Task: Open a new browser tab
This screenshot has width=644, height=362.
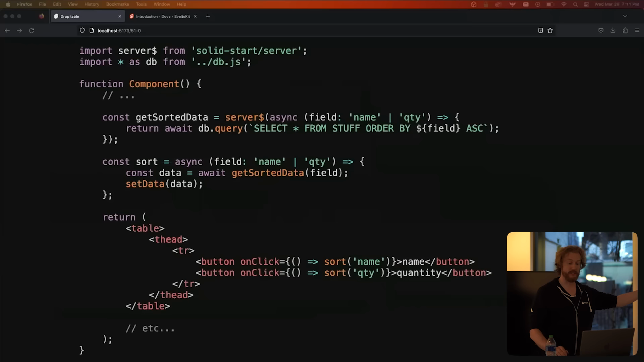Action: click(208, 16)
